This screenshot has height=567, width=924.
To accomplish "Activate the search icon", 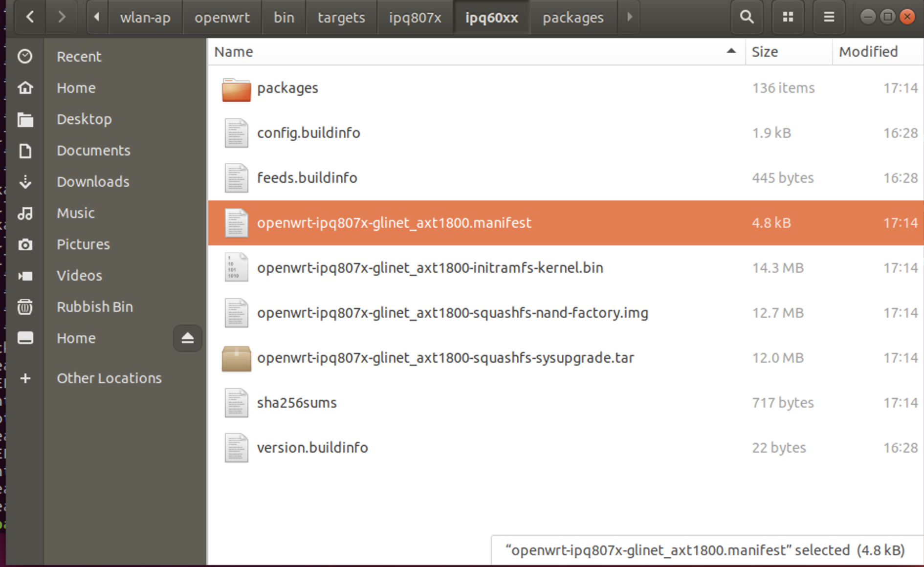I will (x=746, y=17).
